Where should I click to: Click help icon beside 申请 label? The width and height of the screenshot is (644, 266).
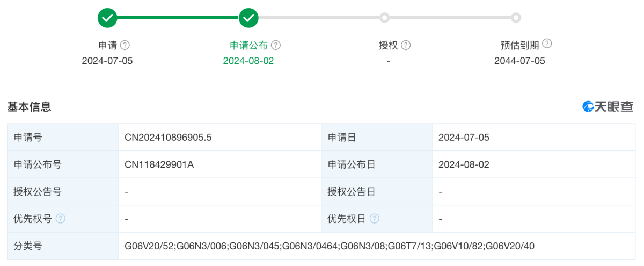click(125, 45)
